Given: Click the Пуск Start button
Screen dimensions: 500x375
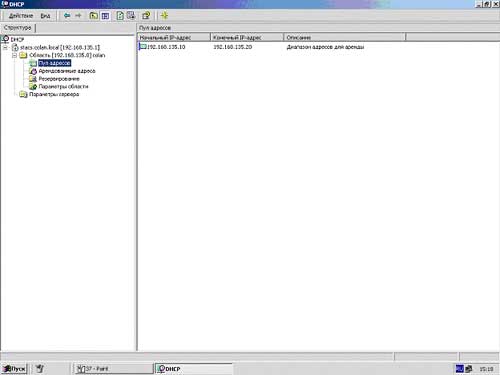Looking at the screenshot, I should (x=14, y=369).
